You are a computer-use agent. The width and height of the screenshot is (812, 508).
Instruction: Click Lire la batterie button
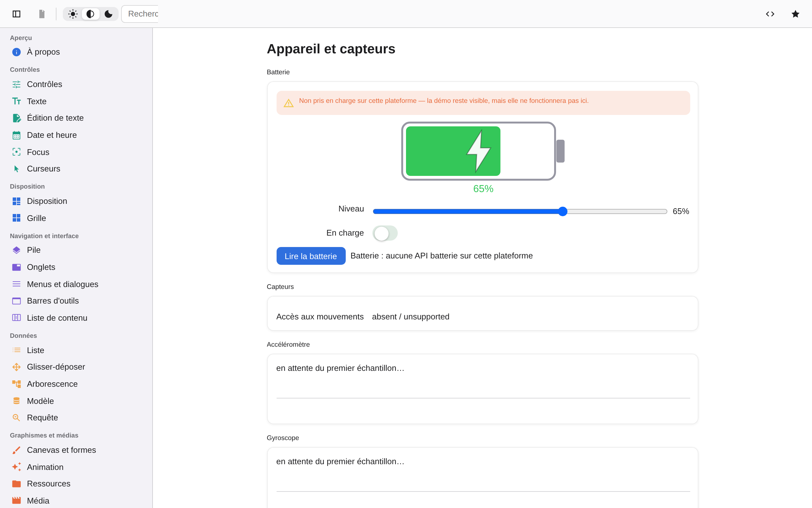(x=311, y=256)
